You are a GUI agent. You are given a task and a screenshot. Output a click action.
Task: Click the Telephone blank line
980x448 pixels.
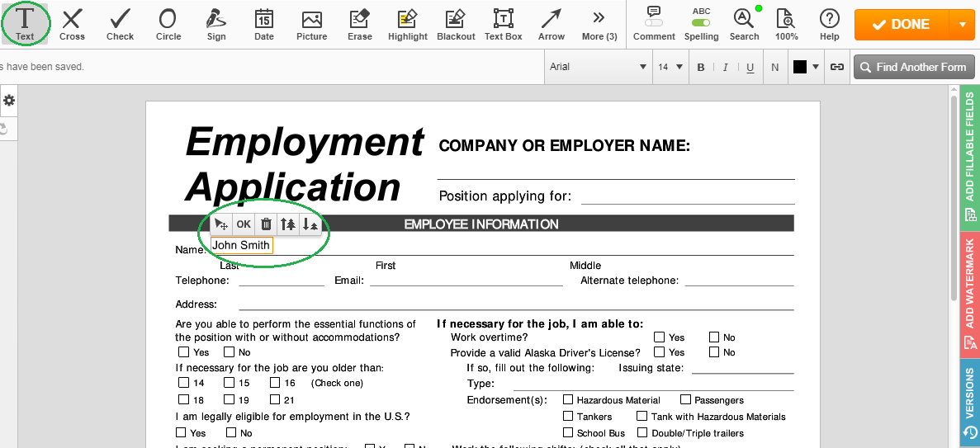click(x=282, y=281)
